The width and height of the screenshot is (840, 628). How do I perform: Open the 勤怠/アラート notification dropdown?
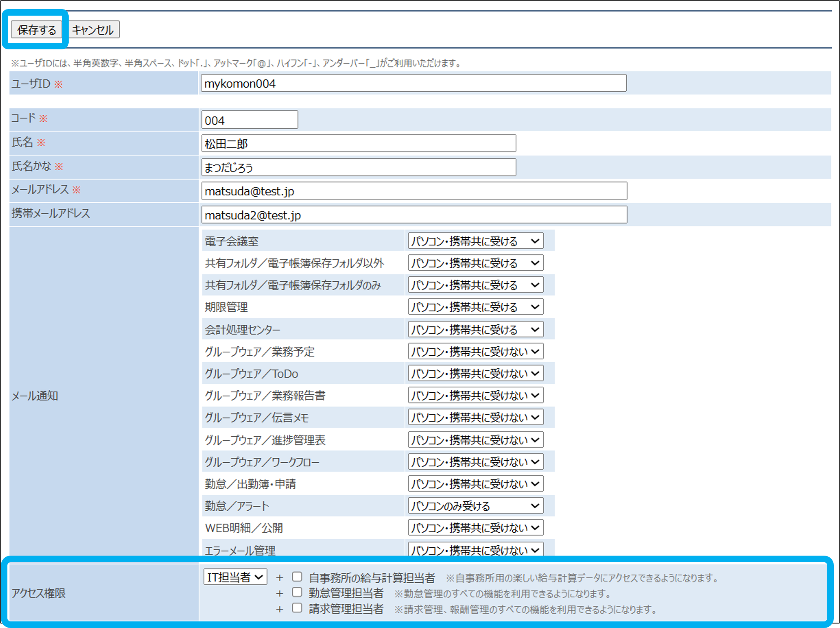tap(475, 506)
